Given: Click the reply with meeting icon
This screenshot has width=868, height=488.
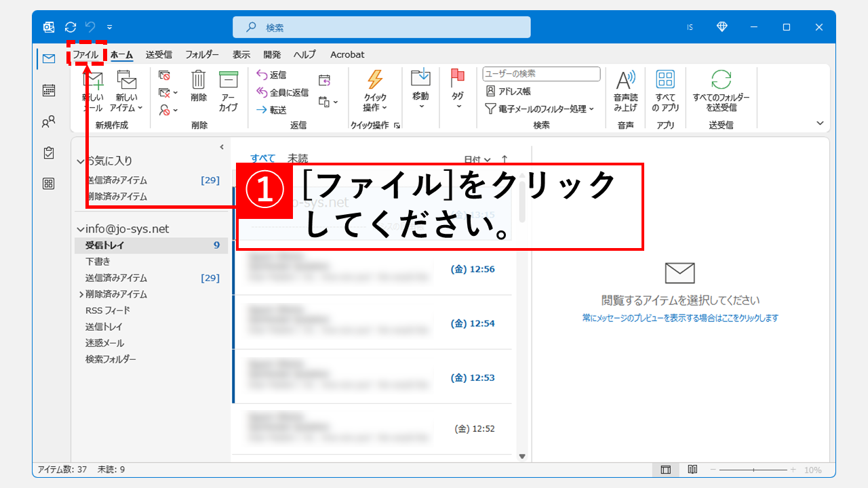Looking at the screenshot, I should pos(324,80).
